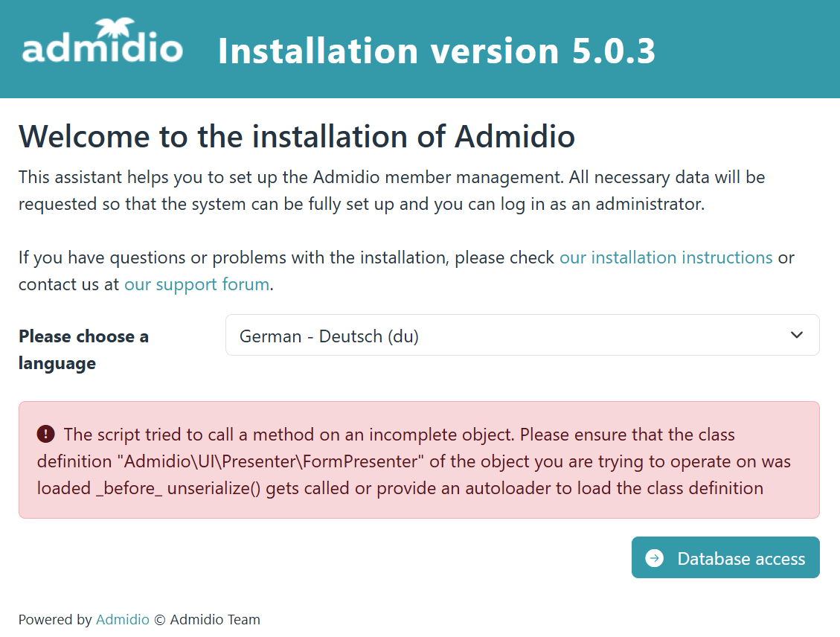This screenshot has width=840, height=637.
Task: Click the "Powered by" footer text
Action: pyautogui.click(x=55, y=619)
